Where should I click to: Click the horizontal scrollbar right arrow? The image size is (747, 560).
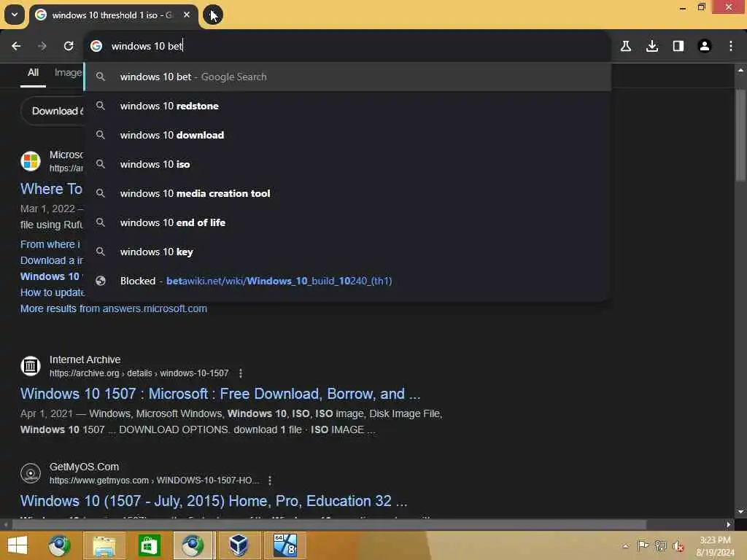729,525
